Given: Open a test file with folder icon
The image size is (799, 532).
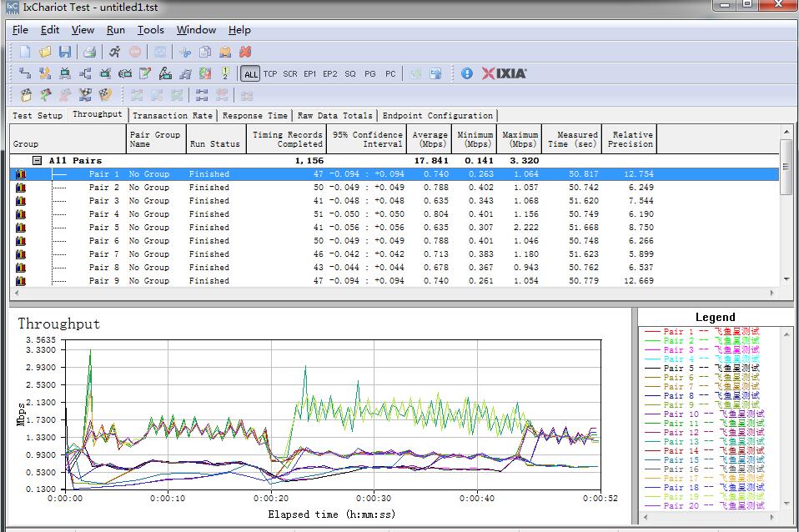Looking at the screenshot, I should point(45,52).
